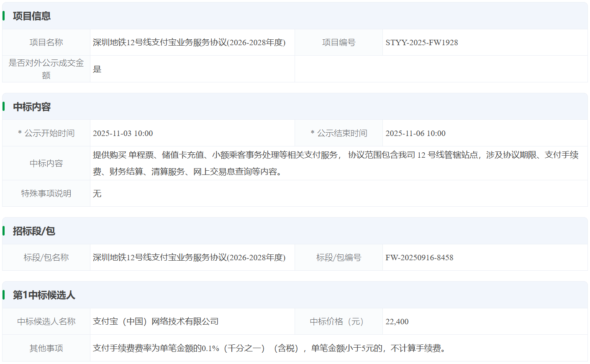This screenshot has height=364, width=590.
Task: Click the 特殊事项说明 label
Action: (46, 193)
